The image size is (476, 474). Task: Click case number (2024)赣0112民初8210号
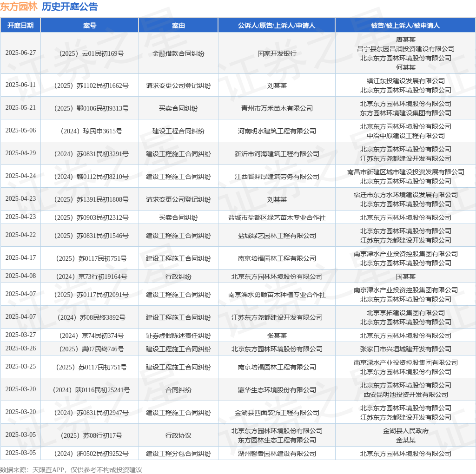pos(92,177)
